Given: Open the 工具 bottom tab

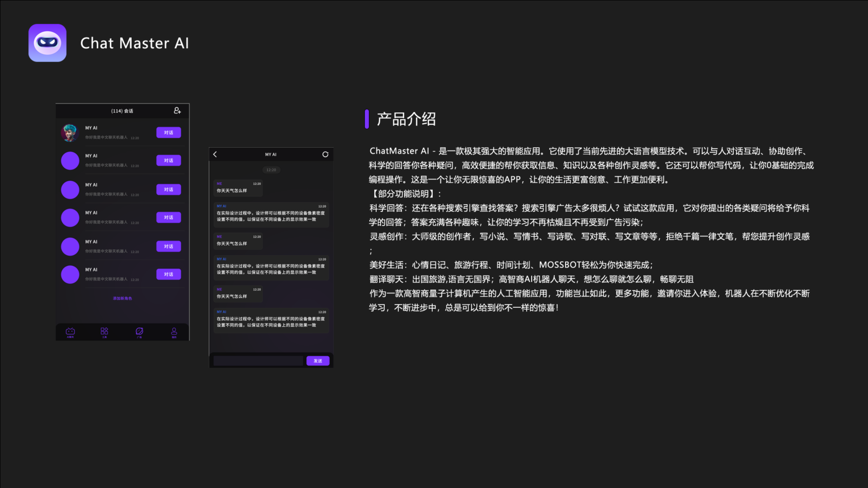Looking at the screenshot, I should coord(104,332).
